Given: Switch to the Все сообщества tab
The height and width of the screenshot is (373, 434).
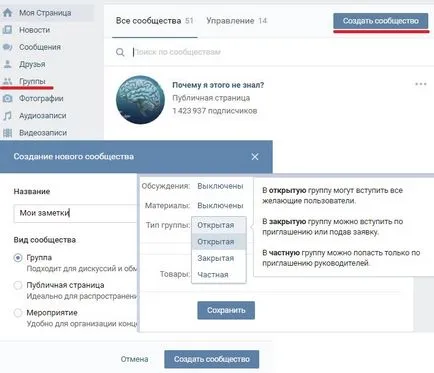Looking at the screenshot, I should pyautogui.click(x=155, y=21).
